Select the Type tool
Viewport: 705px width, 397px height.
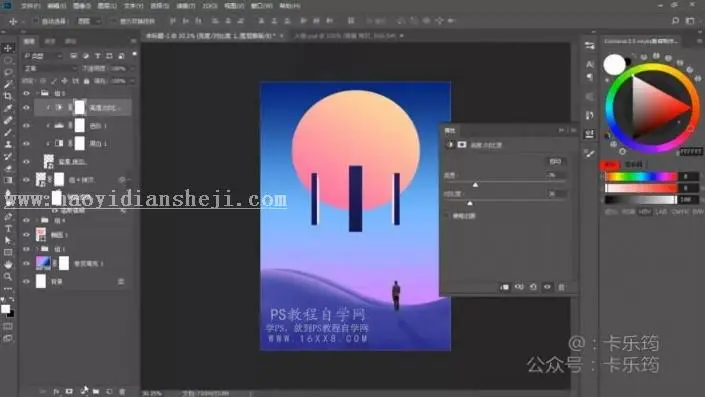point(8,228)
